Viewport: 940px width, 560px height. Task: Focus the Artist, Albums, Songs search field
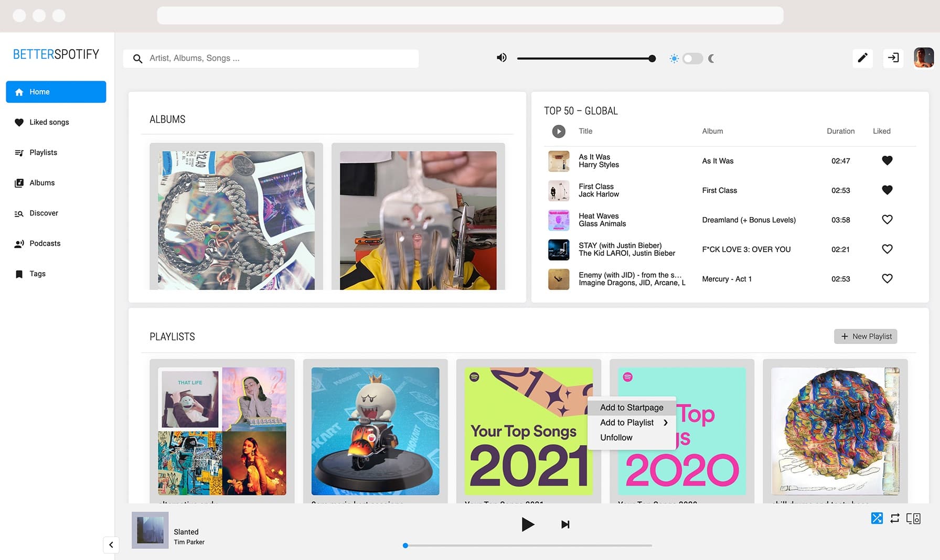pyautogui.click(x=278, y=59)
